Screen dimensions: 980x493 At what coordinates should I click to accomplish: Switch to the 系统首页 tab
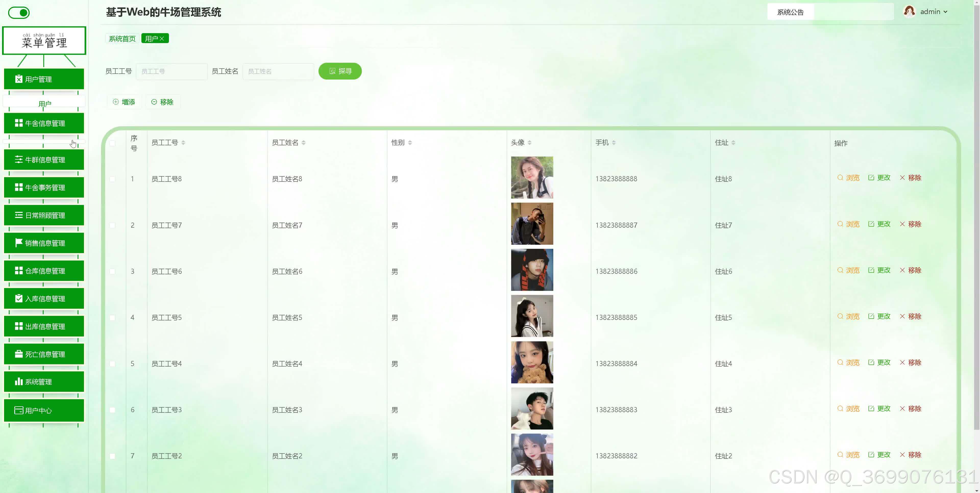point(122,38)
